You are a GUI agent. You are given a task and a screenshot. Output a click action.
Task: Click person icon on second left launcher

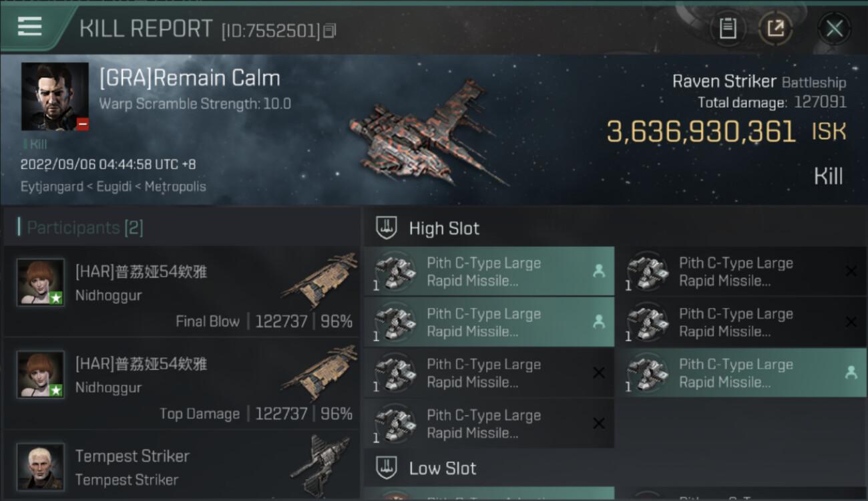[598, 322]
